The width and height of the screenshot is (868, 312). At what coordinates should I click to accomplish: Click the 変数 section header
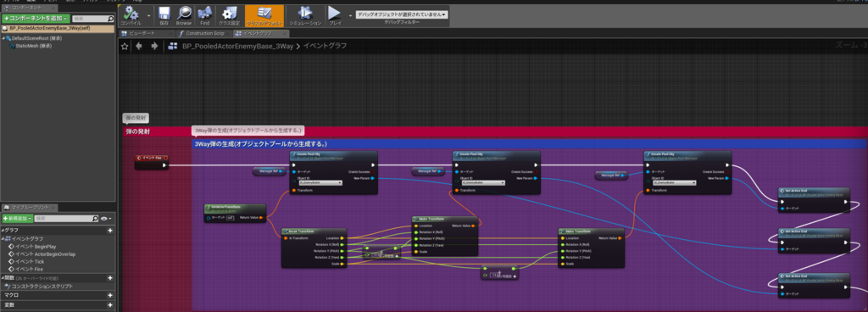(58, 305)
